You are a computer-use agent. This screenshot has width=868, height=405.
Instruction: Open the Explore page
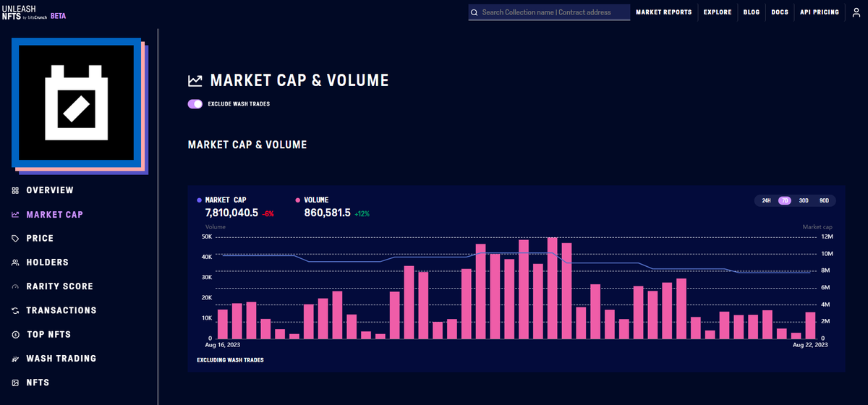718,12
